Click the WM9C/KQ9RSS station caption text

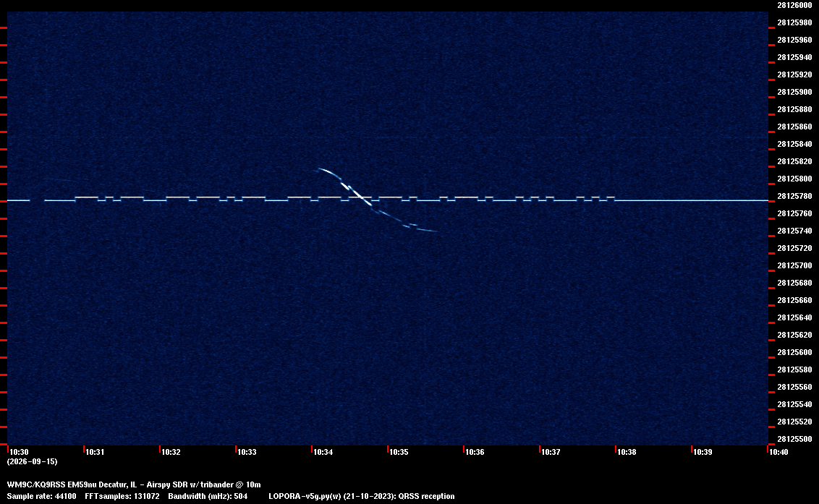point(134,484)
